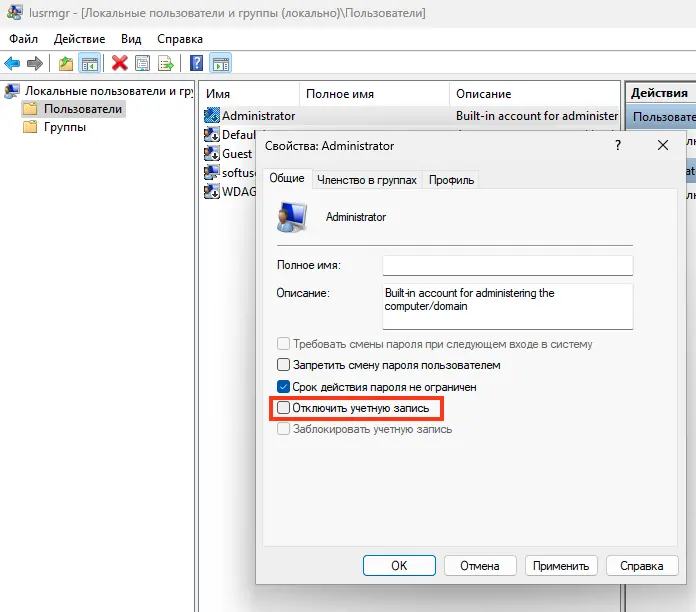Click the Export list toolbar icon
Viewport: 696px width, 612px height.
166,64
